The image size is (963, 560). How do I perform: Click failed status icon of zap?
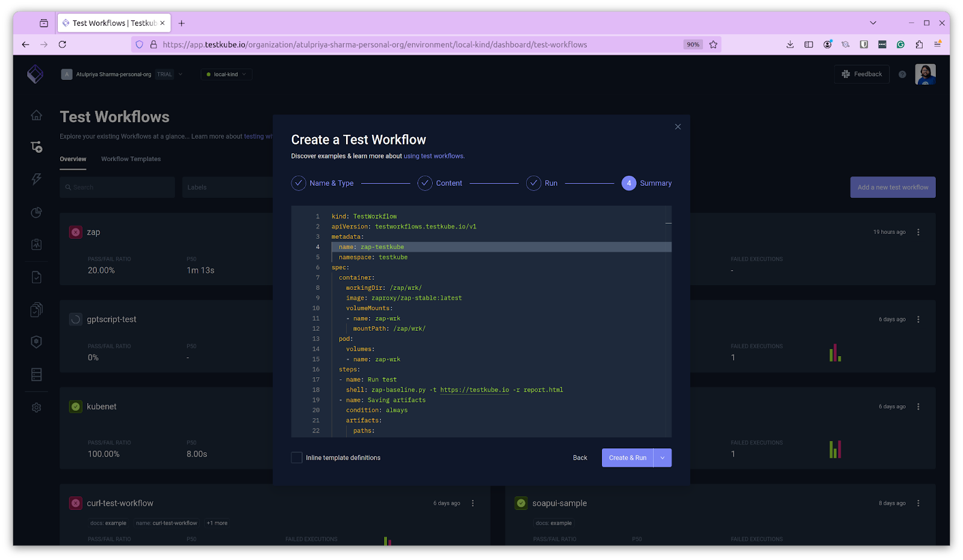[x=76, y=232]
